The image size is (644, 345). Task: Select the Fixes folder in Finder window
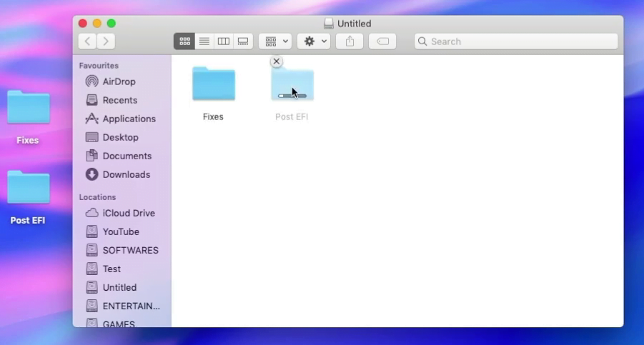(214, 84)
